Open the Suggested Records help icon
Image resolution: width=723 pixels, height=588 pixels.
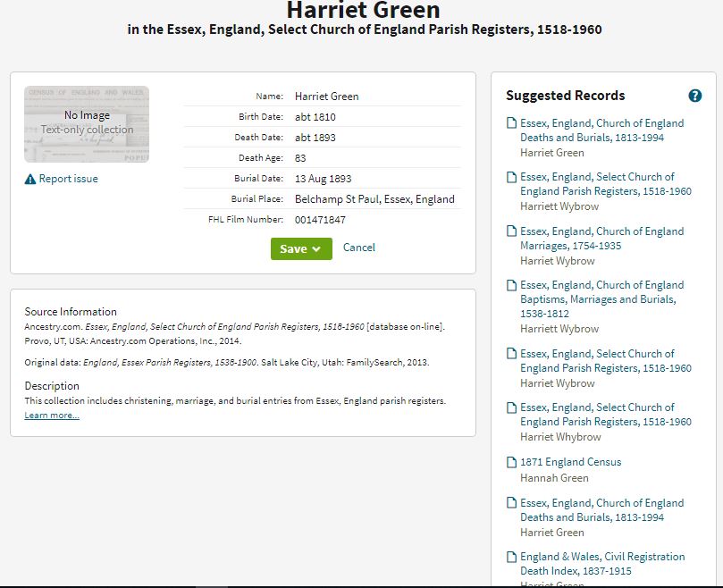[x=695, y=96]
